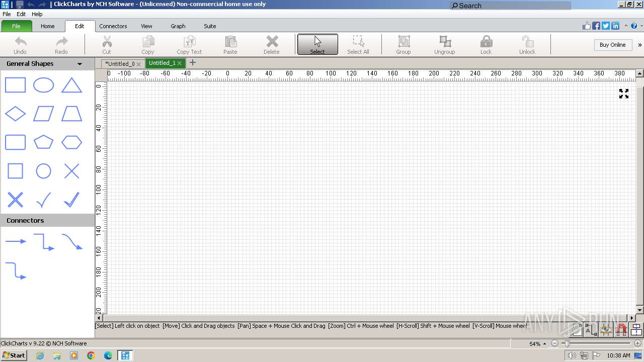This screenshot has height=362, width=644.
Task: Select the curved arrow connector
Action: (72, 242)
